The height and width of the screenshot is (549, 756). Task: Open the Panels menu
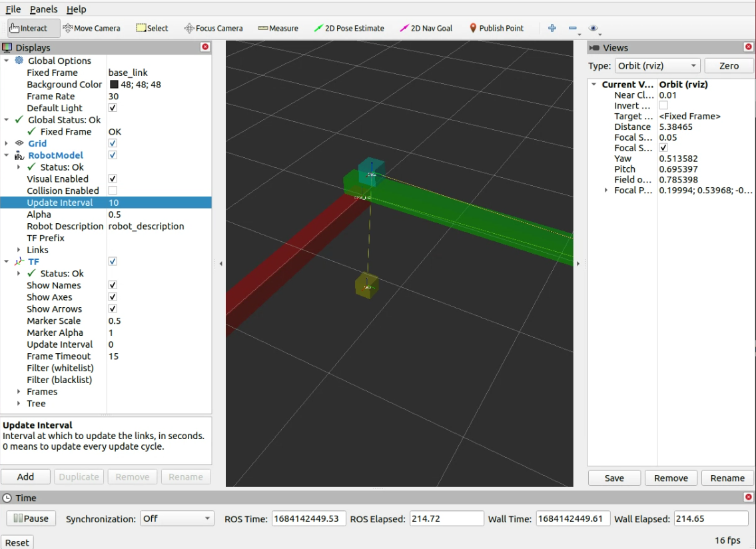click(43, 9)
